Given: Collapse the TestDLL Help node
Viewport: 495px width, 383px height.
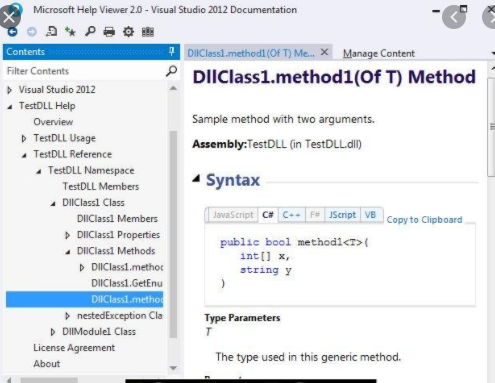Looking at the screenshot, I should (x=10, y=106).
